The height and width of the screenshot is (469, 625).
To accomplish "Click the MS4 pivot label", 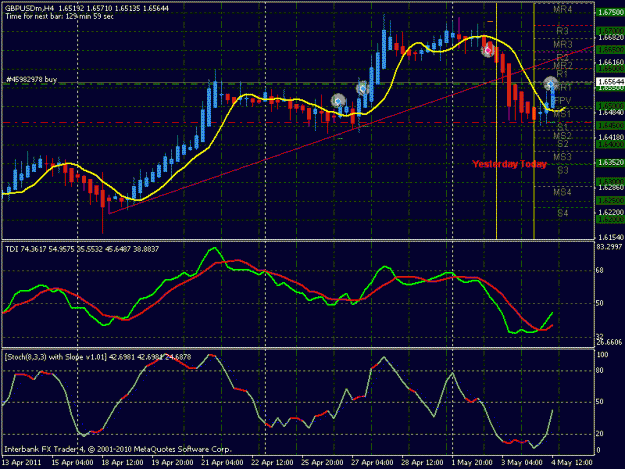I will (562, 192).
